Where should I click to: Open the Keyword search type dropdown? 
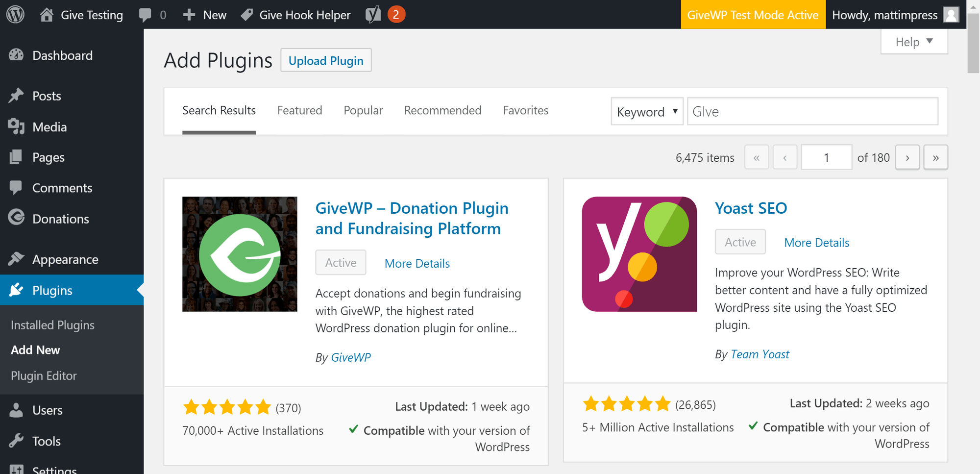[x=647, y=111]
